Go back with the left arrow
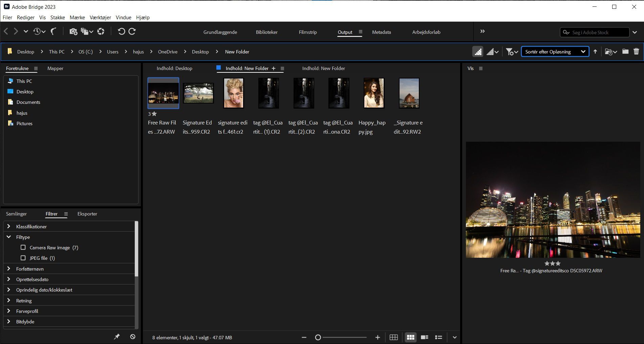The height and width of the screenshot is (344, 644). [6, 31]
